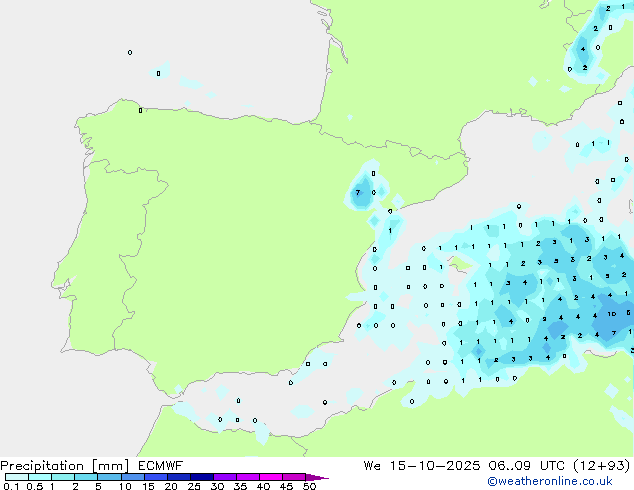The height and width of the screenshot is (490, 634).
Task: Click the over-50 mm legend arrow tip
Action: 317,477
